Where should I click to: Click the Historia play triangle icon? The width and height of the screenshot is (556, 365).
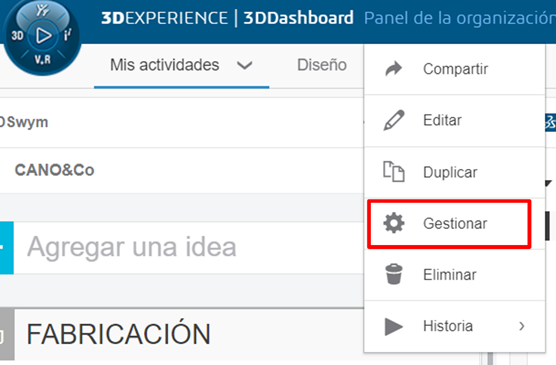tap(394, 326)
